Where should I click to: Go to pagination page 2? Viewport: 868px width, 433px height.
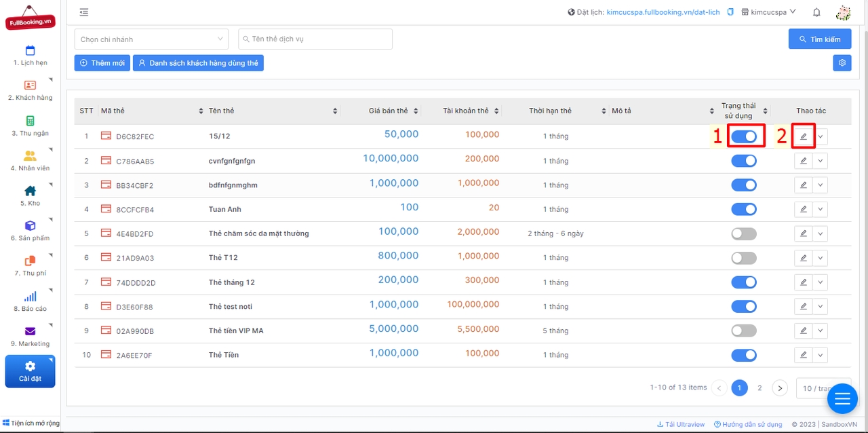759,388
